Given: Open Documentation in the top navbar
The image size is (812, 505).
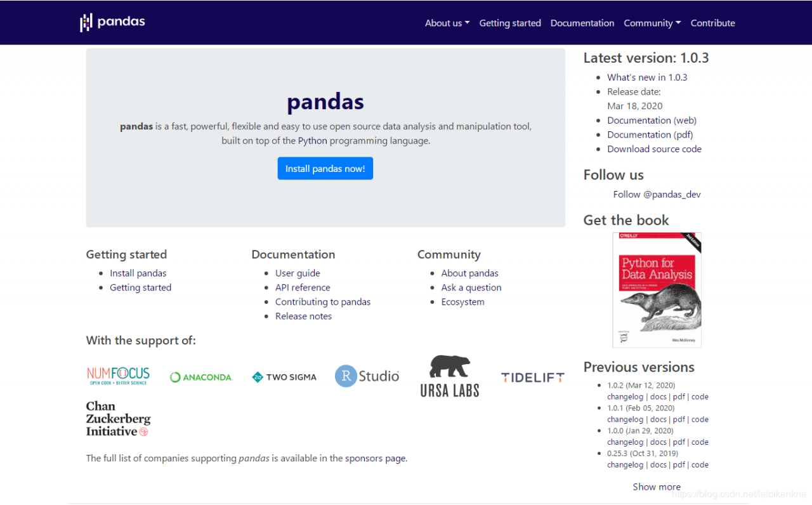Looking at the screenshot, I should tap(582, 23).
